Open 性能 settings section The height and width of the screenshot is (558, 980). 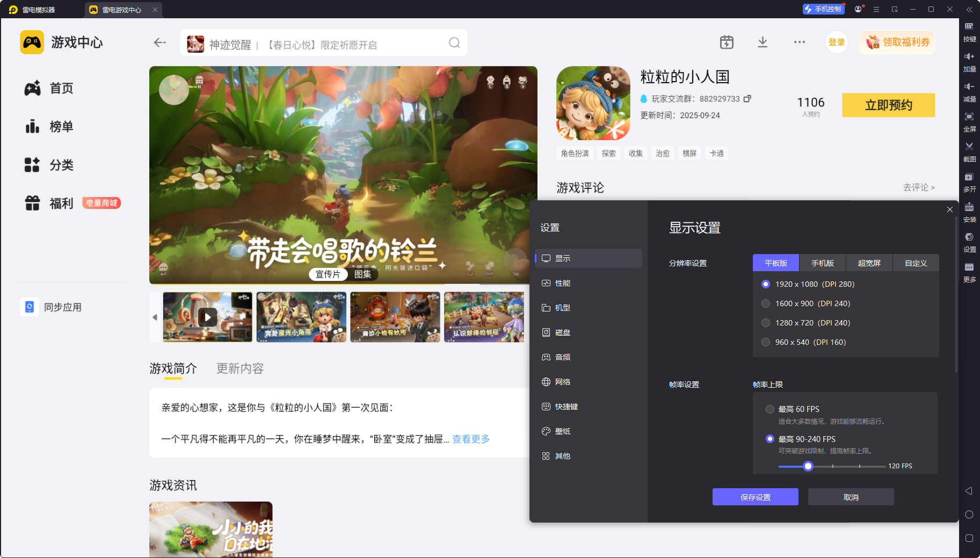click(589, 283)
